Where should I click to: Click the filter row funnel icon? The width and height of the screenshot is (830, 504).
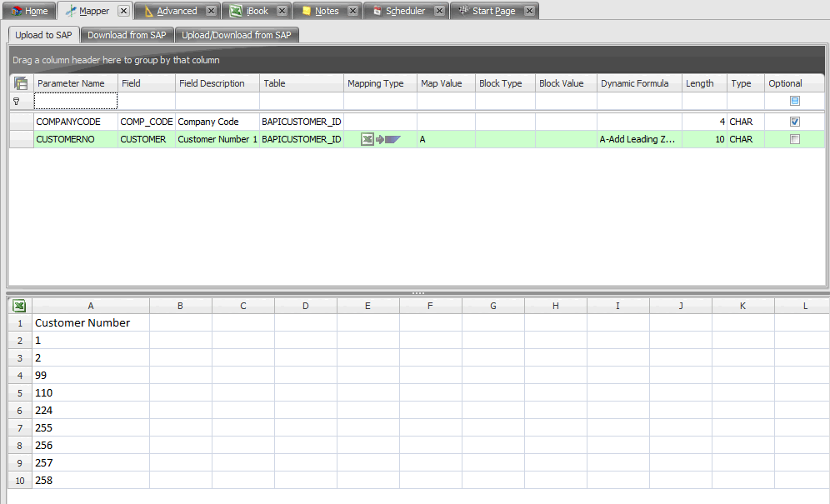tap(17, 101)
